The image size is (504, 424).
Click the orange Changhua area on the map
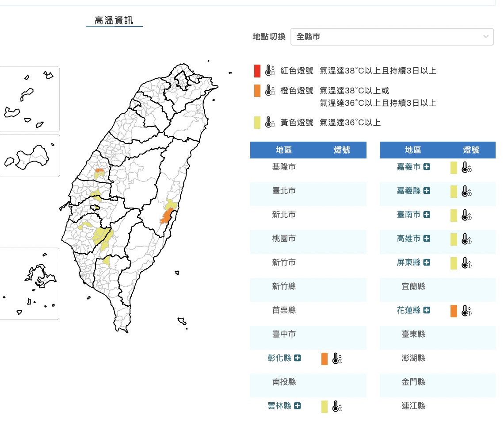tap(99, 170)
